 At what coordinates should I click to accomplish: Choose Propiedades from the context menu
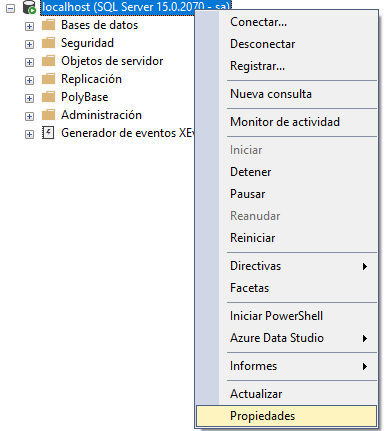[x=287, y=416]
